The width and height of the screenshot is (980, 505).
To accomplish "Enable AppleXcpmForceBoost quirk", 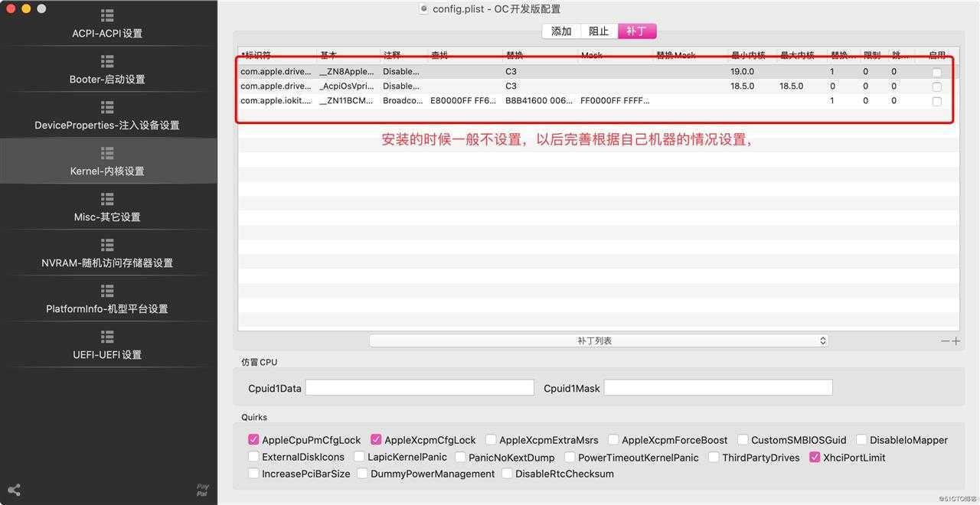I will (x=613, y=440).
